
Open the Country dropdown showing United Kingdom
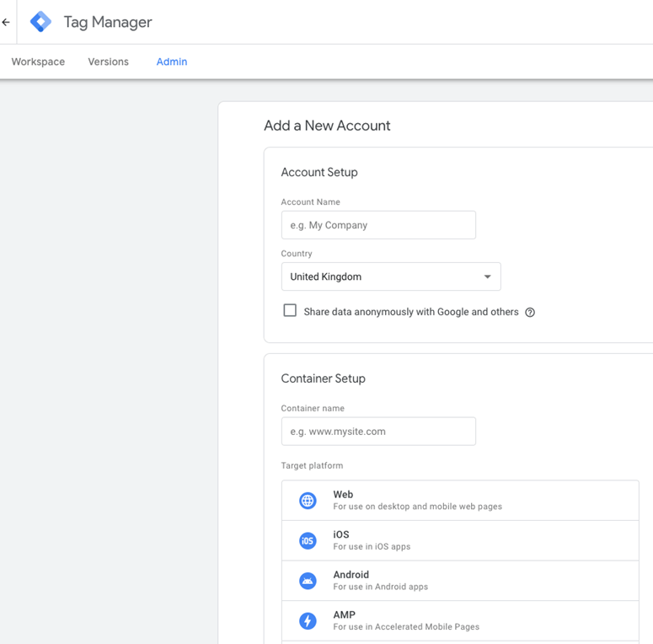[x=391, y=276]
